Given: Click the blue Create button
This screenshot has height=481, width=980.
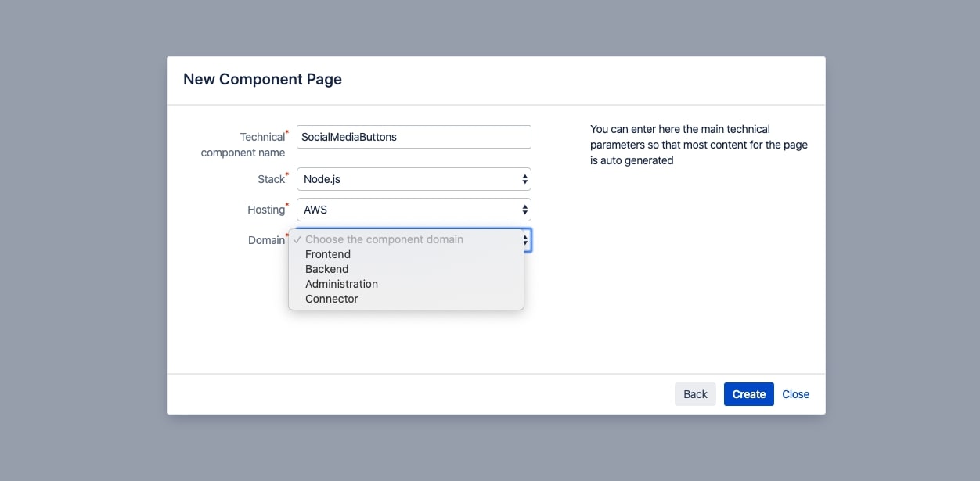Looking at the screenshot, I should (748, 394).
